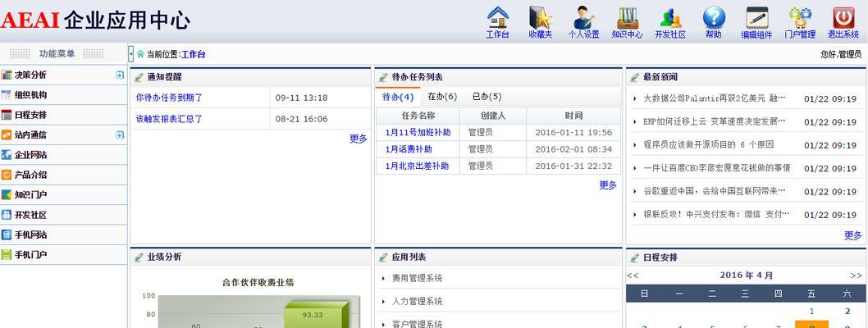This screenshot has width=868, height=328.
Task: Collapse the sidebar with the splitter arrow
Action: (x=131, y=54)
